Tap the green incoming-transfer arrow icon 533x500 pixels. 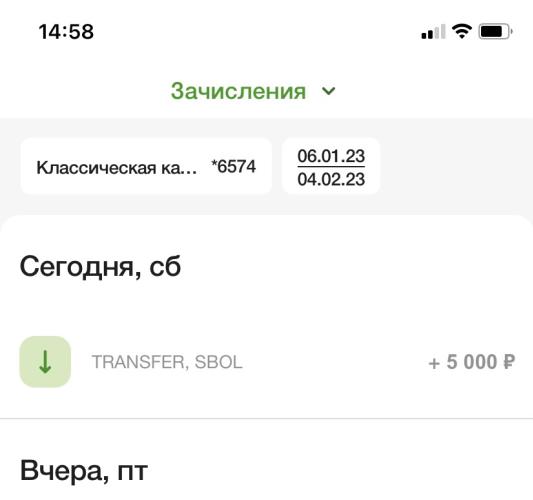click(45, 362)
